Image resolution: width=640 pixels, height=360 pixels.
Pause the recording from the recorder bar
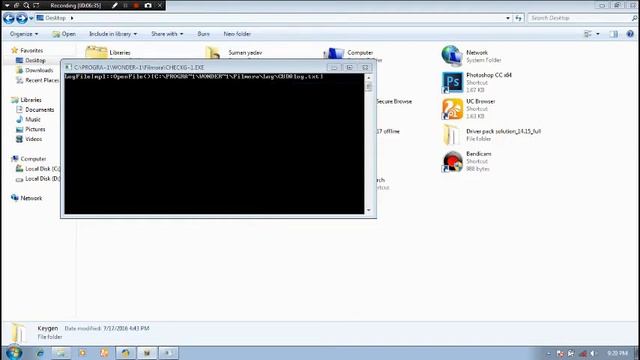pyautogui.click(x=126, y=5)
